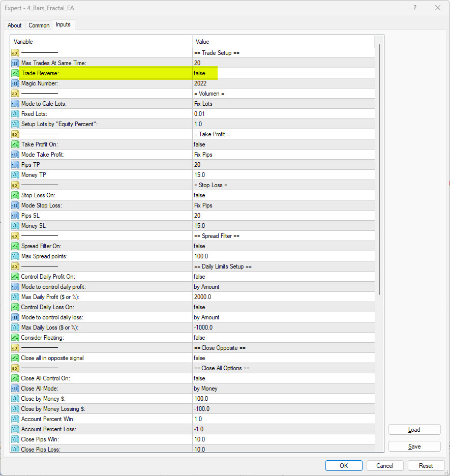Click the boolean icon beside Control Daily Profit On
The width and height of the screenshot is (450, 476).
click(x=15, y=277)
